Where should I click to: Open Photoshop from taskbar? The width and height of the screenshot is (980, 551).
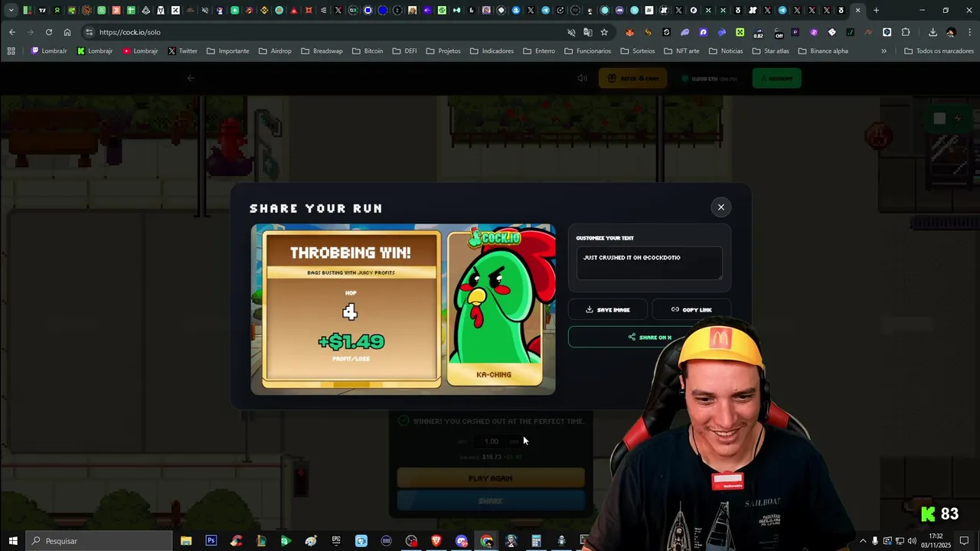click(x=211, y=541)
